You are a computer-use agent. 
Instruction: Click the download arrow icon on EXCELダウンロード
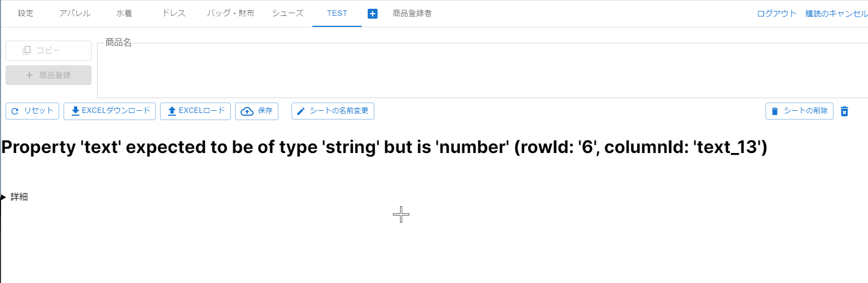[76, 111]
